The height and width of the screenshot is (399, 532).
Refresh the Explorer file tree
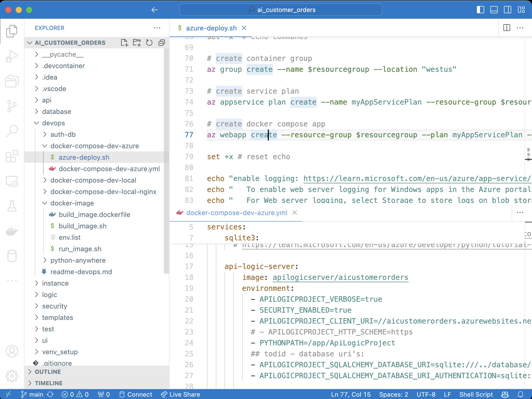coord(149,43)
